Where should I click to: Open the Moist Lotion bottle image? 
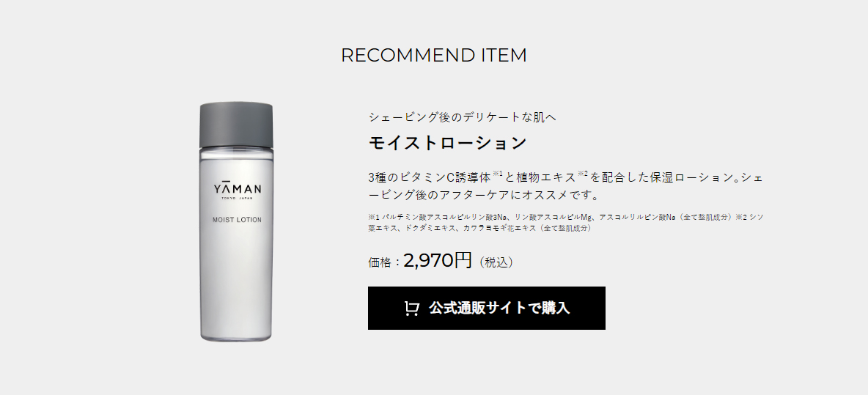[x=236, y=221]
